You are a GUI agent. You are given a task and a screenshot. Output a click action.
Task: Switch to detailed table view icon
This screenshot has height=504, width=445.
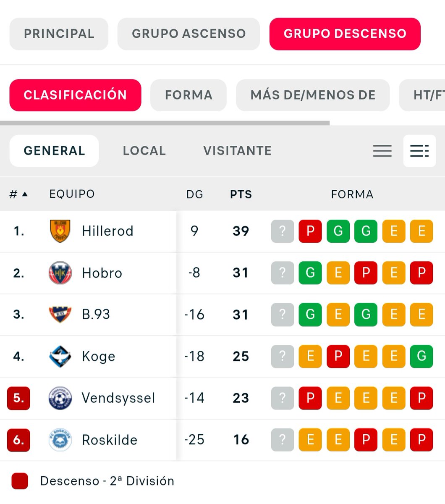[419, 151]
